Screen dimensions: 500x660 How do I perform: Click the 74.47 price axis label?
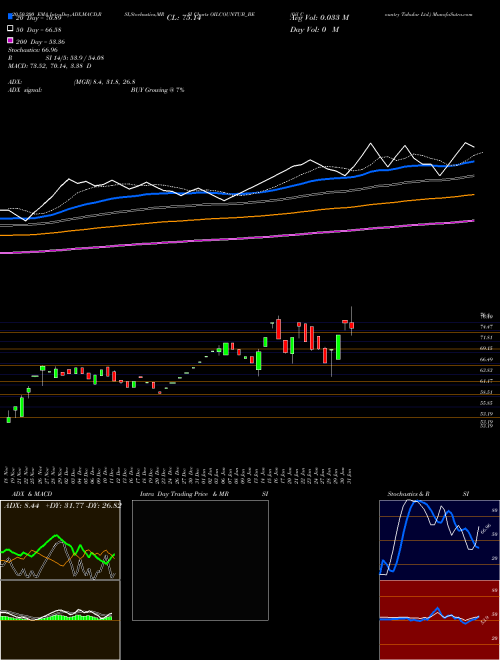pyautogui.click(x=487, y=326)
